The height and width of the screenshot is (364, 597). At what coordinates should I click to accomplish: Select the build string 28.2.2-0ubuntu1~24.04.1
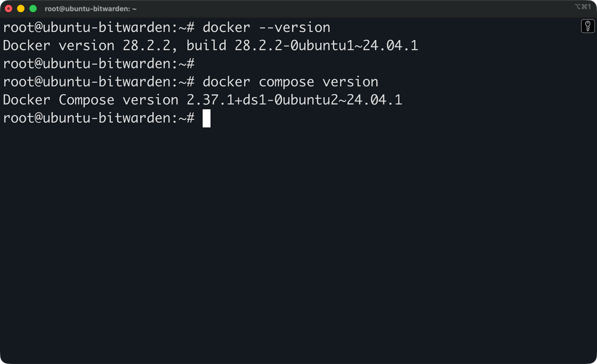326,45
